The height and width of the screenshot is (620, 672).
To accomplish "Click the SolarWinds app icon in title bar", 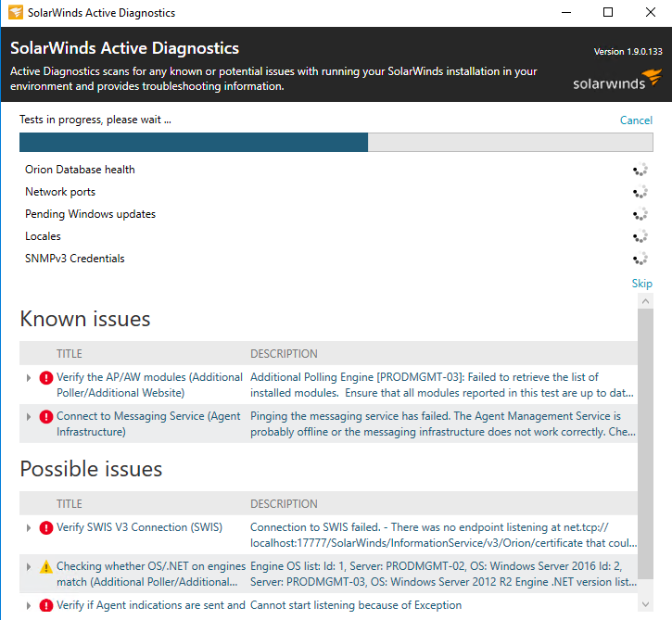I will 14,13.
